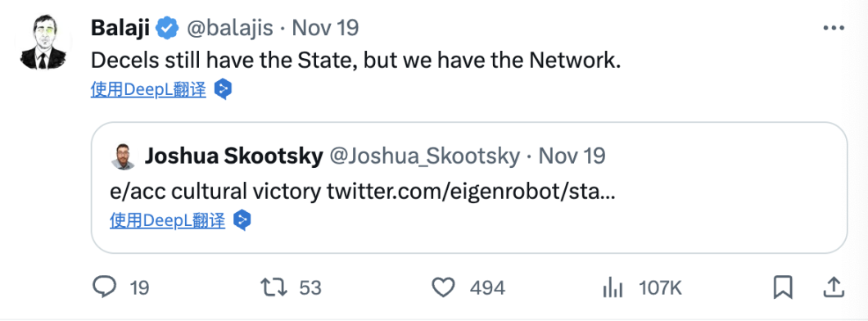The image size is (868, 321).
Task: Click the main tweet text about Decels
Action: click(356, 61)
